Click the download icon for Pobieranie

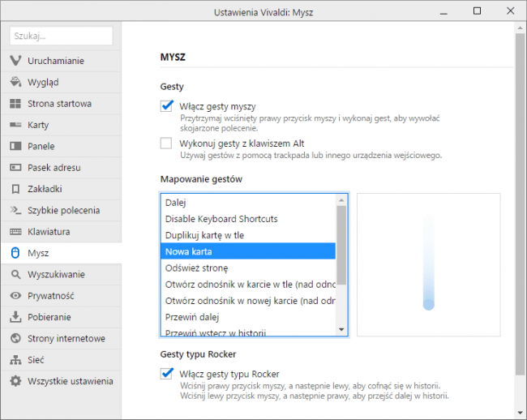pyautogui.click(x=15, y=317)
